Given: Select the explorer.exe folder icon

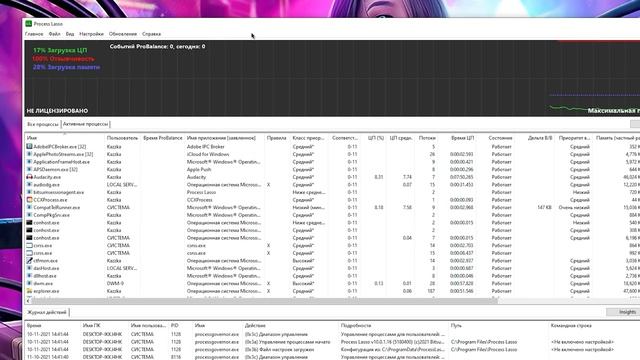Looking at the screenshot, I should click(x=29, y=291).
